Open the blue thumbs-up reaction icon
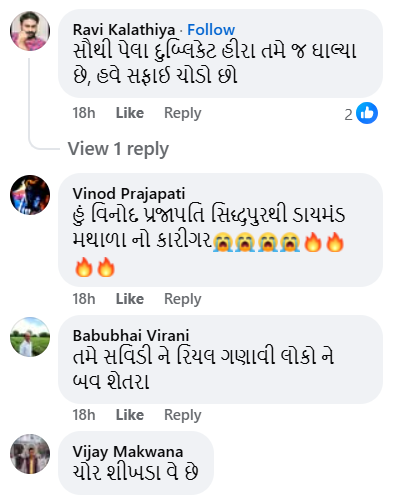395x501 pixels. (x=367, y=113)
